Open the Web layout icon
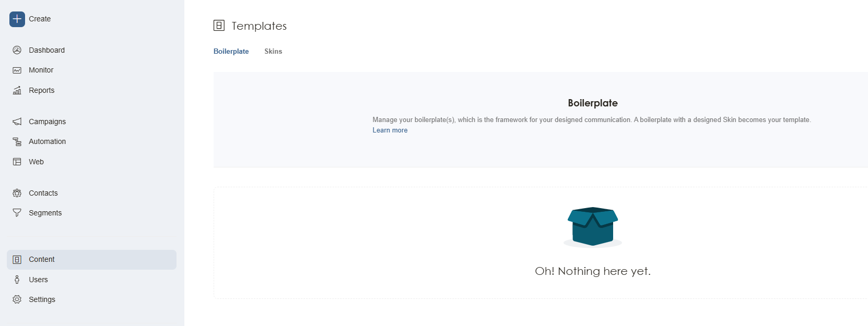868x326 pixels. click(x=17, y=162)
